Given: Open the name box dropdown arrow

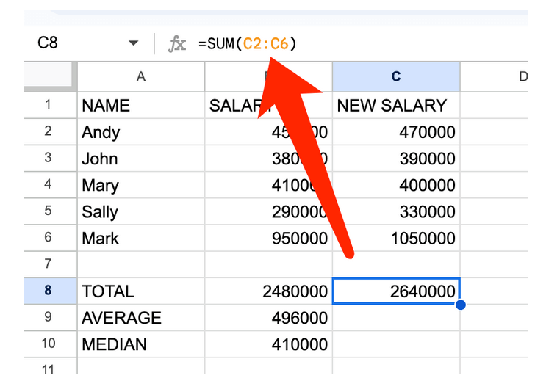Looking at the screenshot, I should [x=133, y=44].
